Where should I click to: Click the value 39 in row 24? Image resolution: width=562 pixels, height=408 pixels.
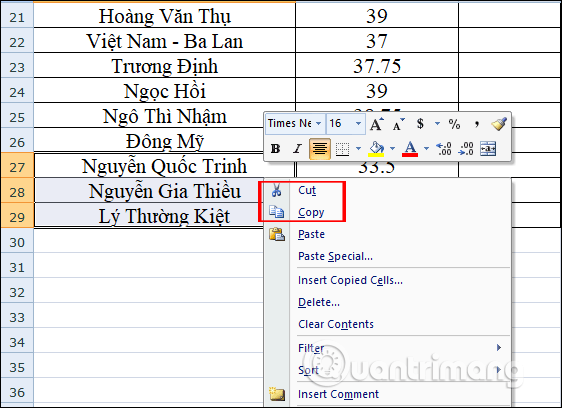pos(377,90)
